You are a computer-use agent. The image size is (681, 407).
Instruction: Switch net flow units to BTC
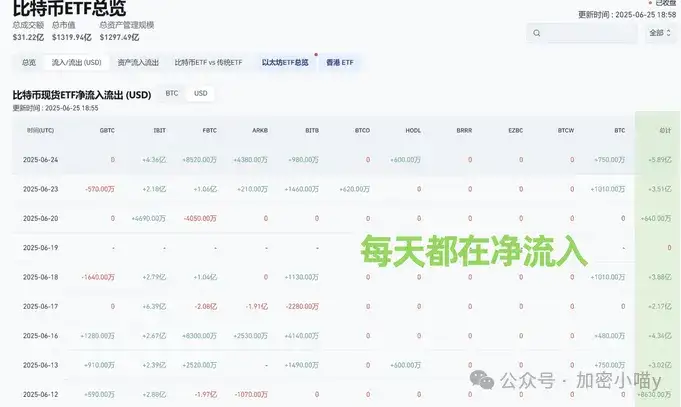172,93
